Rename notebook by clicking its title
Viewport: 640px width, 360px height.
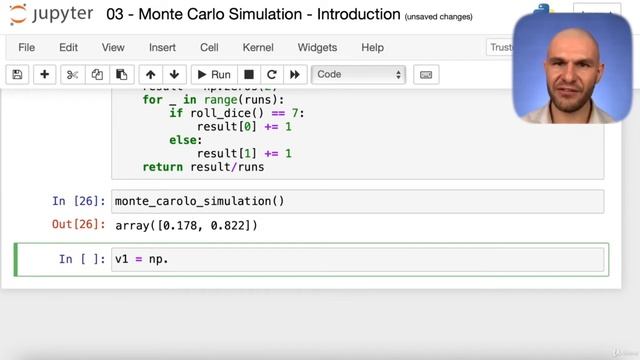point(253,15)
